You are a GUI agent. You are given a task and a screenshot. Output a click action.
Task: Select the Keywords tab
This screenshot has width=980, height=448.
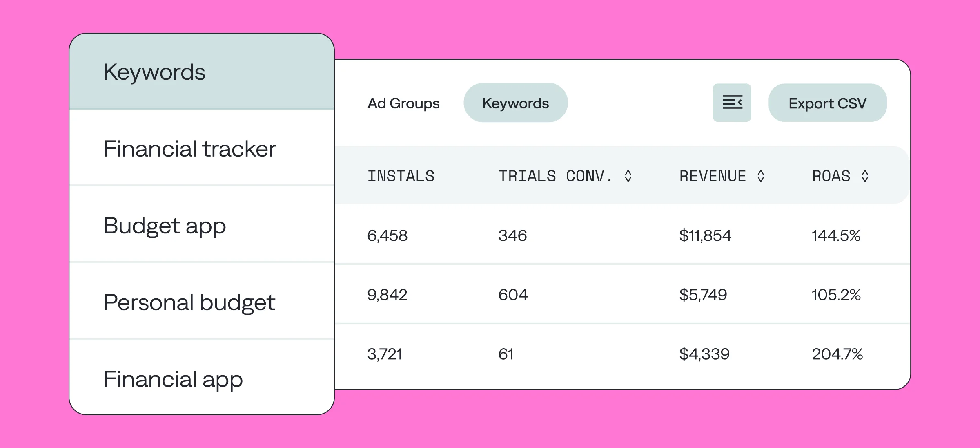[x=515, y=103]
